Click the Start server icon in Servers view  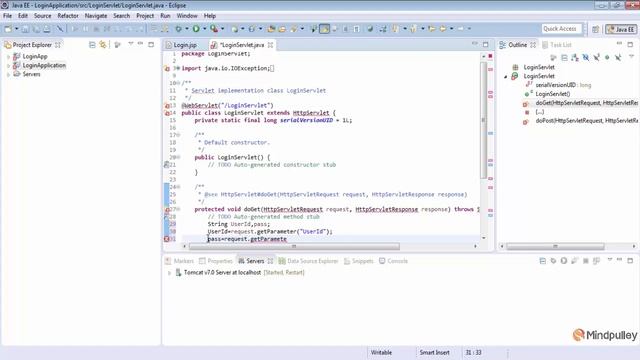coord(564,261)
